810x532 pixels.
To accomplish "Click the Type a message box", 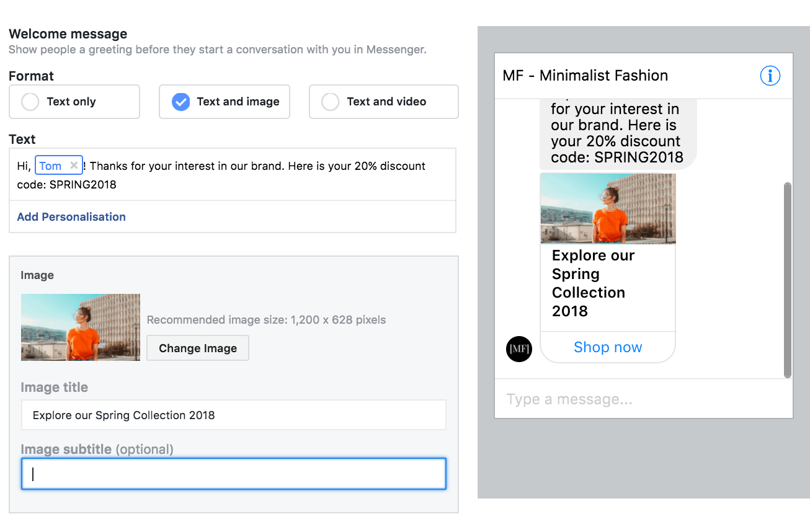I will tap(643, 399).
